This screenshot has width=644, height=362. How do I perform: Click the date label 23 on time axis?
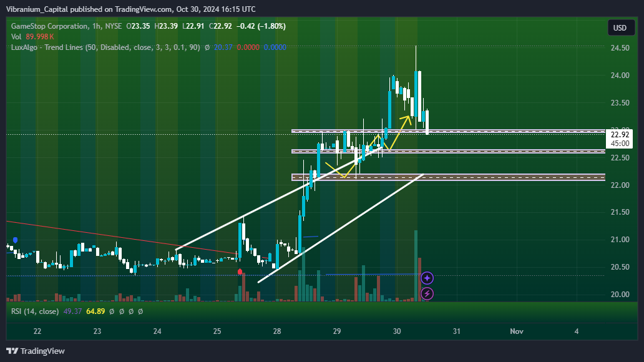97,331
